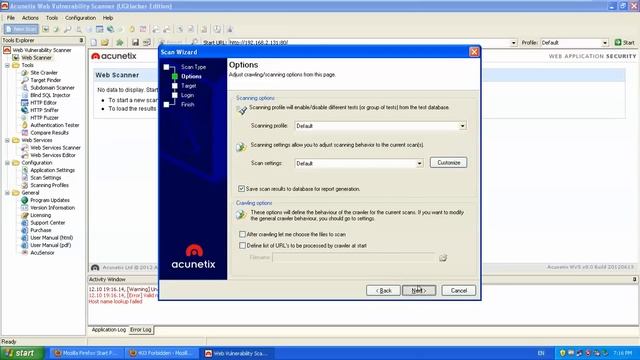The image size is (640, 360).
Task: Click the Login step in the wizard sidebar
Action: (187, 95)
